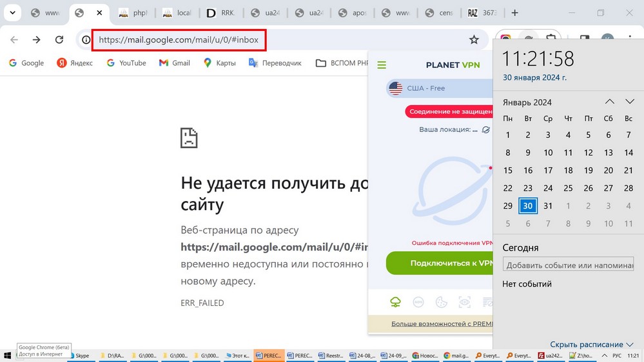Select calendar date 30 highlighted
This screenshot has height=362, width=644.
pos(528,205)
